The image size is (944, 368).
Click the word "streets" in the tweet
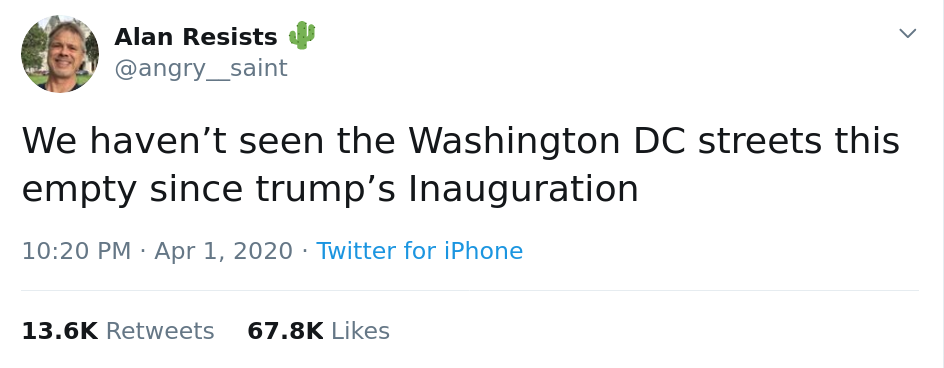(x=760, y=142)
